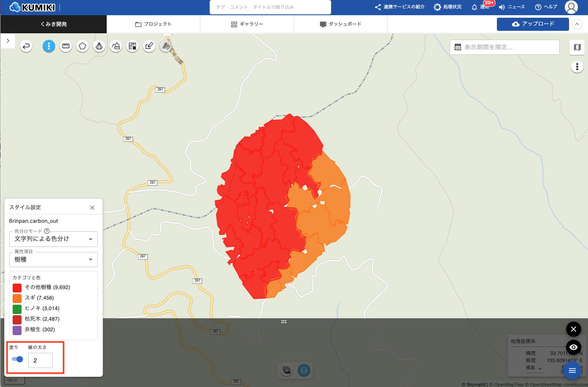
Task: Open the image gallery icon at bottom
Action: point(287,370)
